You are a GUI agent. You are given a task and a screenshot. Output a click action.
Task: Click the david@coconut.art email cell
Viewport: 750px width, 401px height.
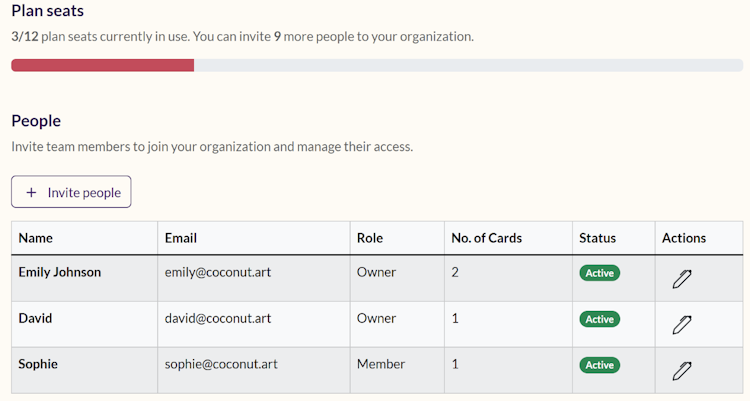click(218, 318)
